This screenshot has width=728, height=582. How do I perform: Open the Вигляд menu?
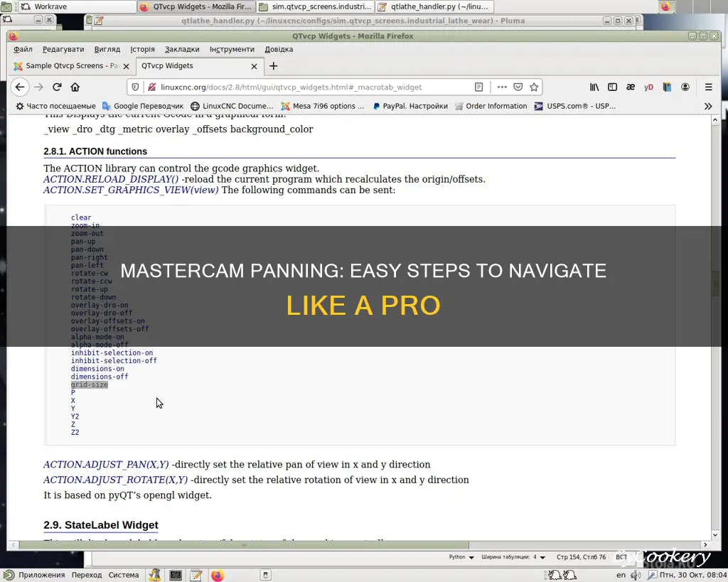click(x=107, y=49)
